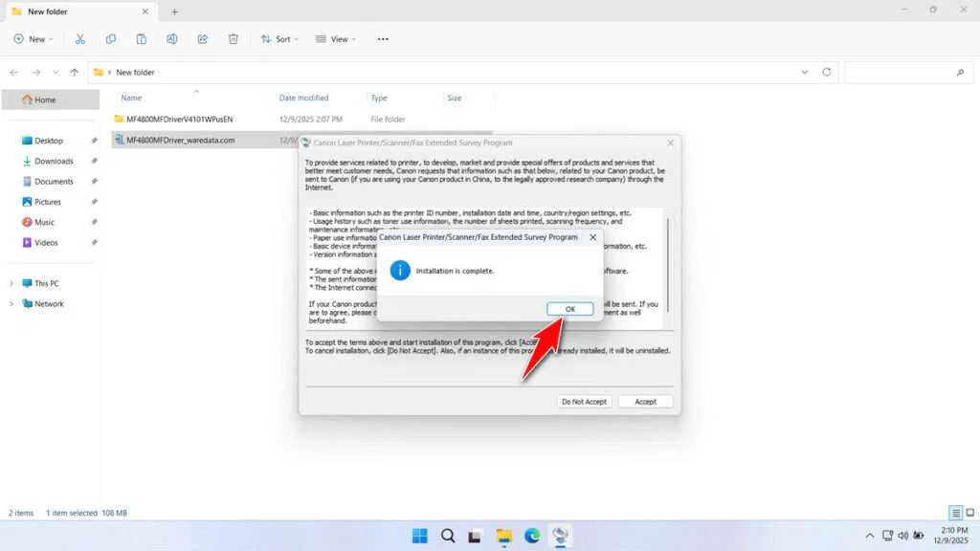This screenshot has width=980, height=551.
Task: Open the See more ellipsis menu
Action: pos(383,39)
